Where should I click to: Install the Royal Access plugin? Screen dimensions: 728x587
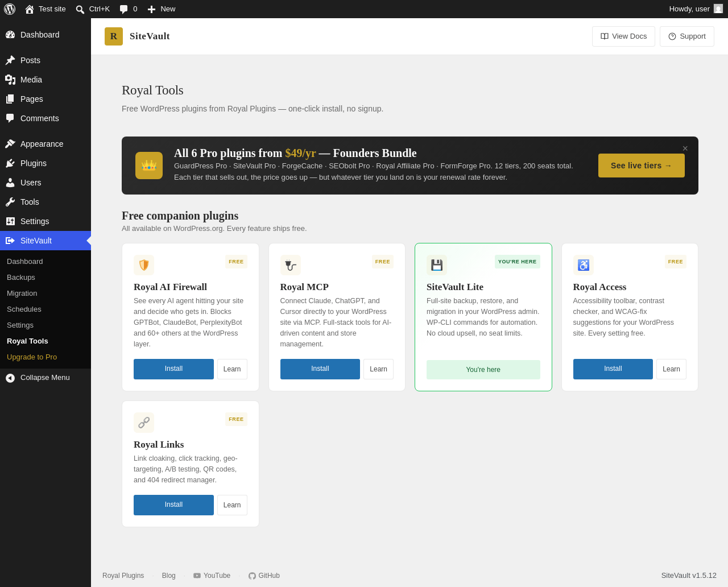tap(613, 369)
